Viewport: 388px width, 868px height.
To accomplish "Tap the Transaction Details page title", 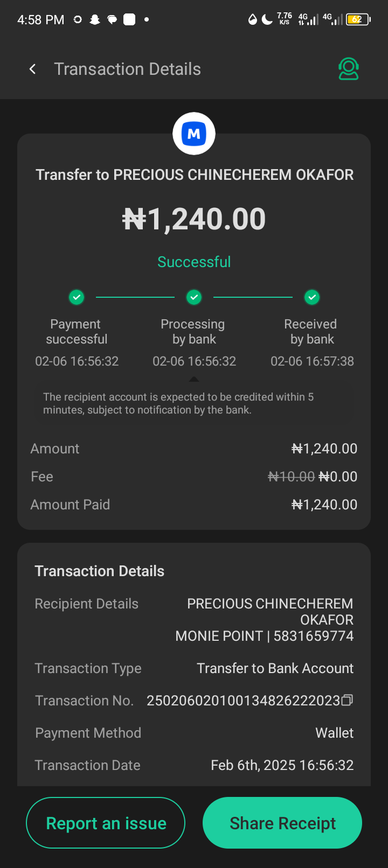I will 127,69.
